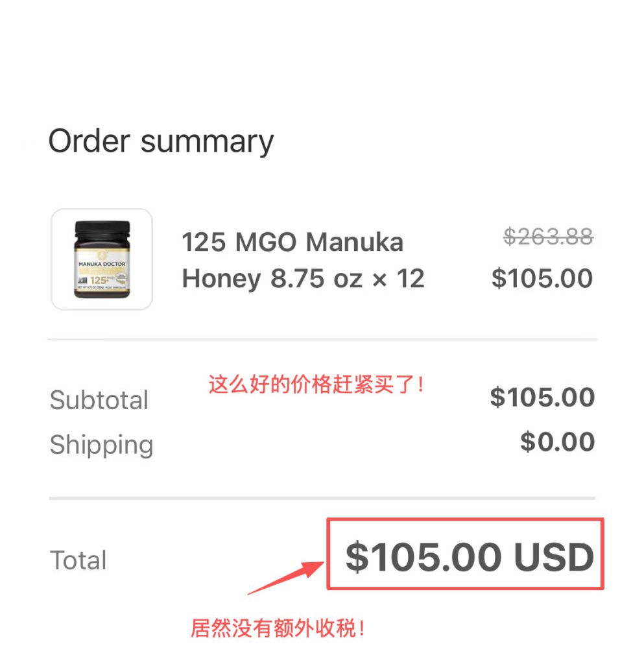Select the Subtotal label
The width and height of the screenshot is (644, 664).
99,399
